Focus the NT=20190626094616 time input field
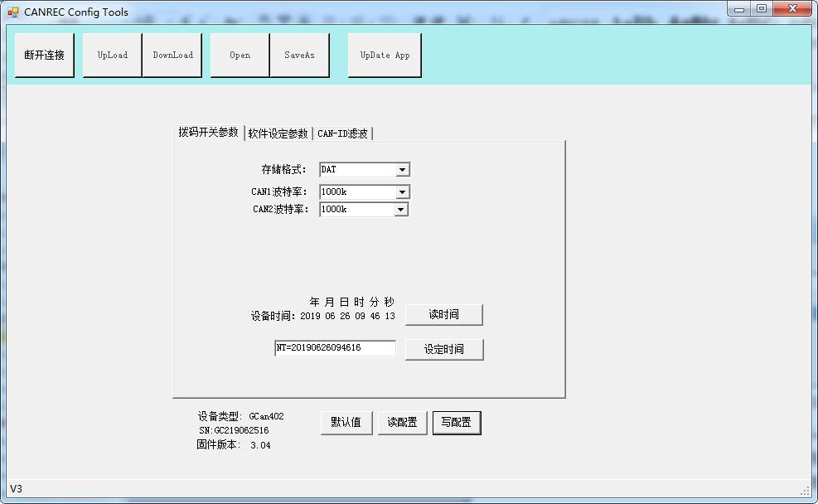This screenshot has width=818, height=504. click(x=335, y=348)
